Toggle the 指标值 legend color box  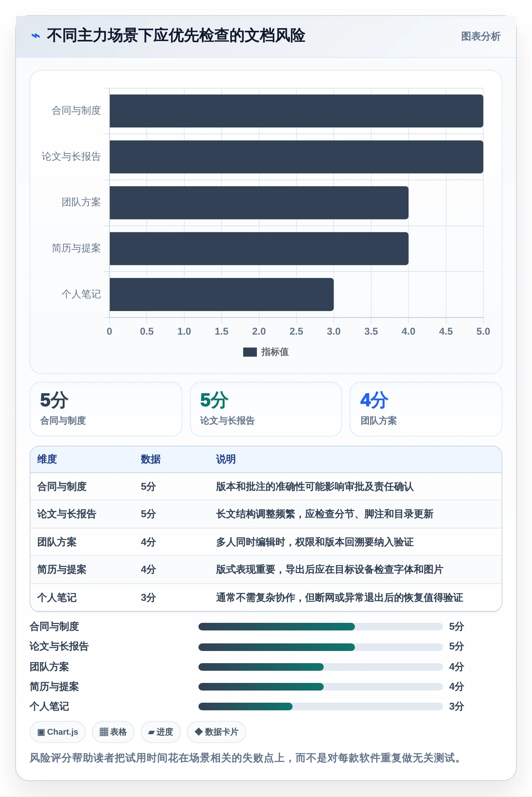pos(250,352)
